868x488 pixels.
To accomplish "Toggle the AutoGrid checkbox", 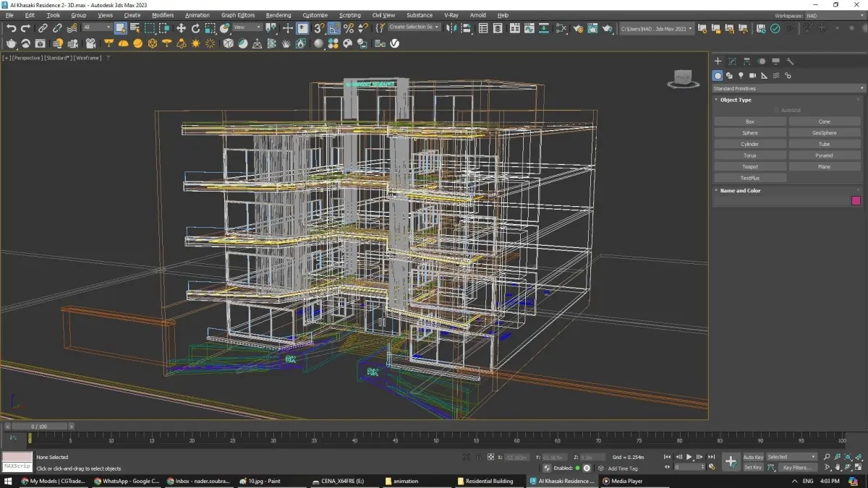I will click(777, 110).
